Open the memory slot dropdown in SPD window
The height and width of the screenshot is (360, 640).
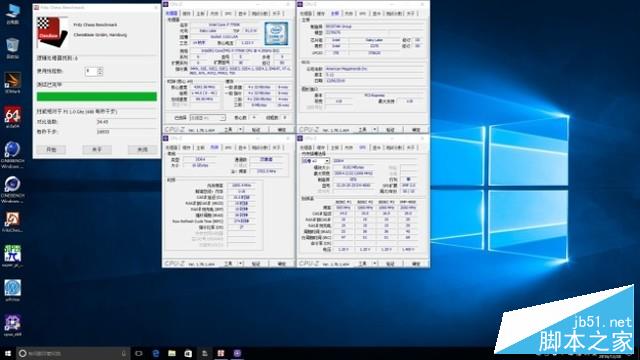click(315, 161)
